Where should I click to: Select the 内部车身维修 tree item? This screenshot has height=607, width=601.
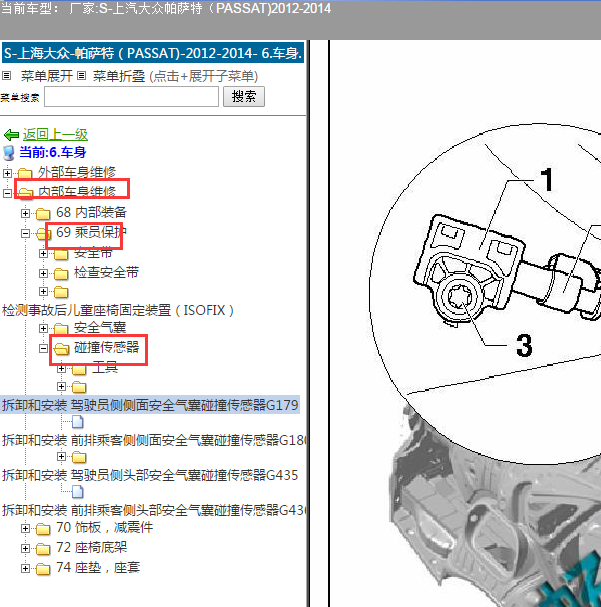pos(77,192)
